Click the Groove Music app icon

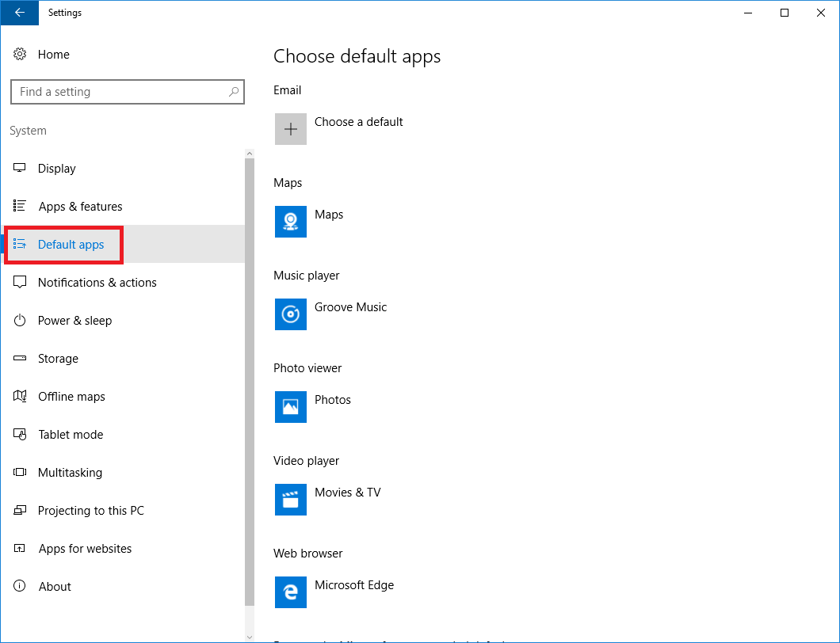tap(291, 314)
